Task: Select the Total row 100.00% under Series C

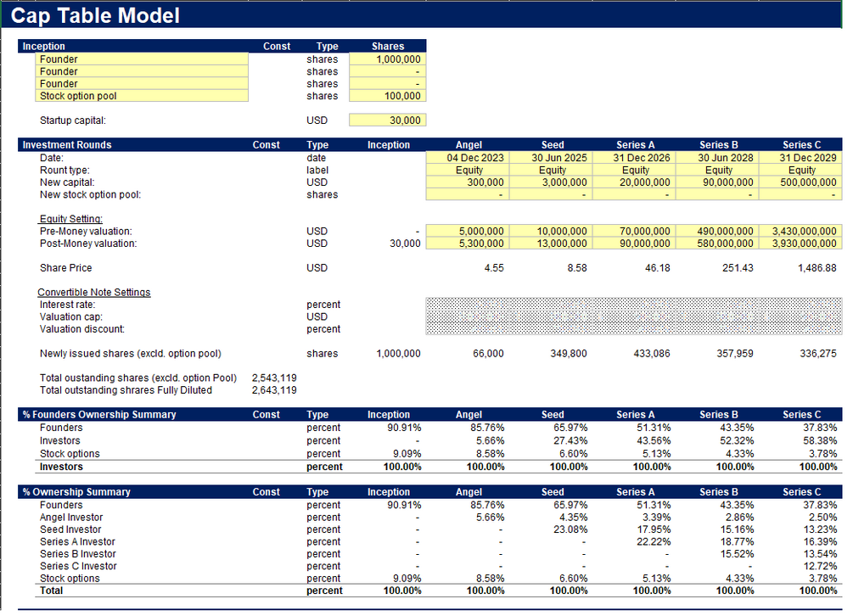Action: 817,591
